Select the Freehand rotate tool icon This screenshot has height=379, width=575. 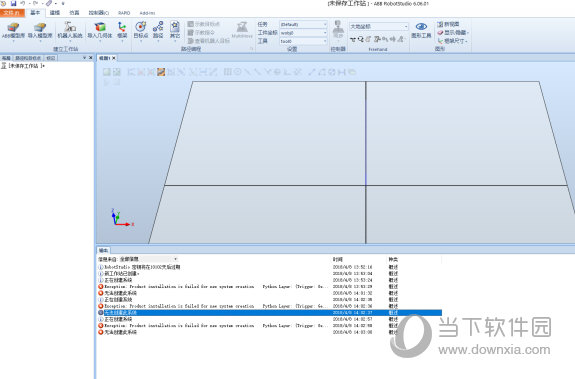360,39
